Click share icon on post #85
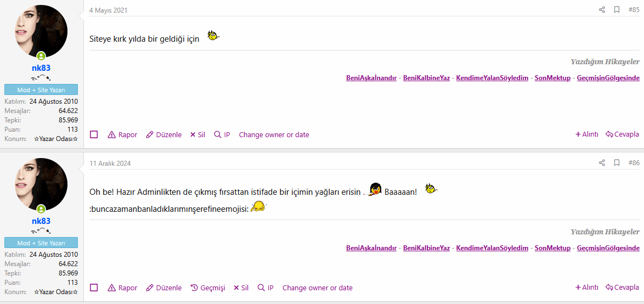The height and width of the screenshot is (304, 644). [x=602, y=10]
